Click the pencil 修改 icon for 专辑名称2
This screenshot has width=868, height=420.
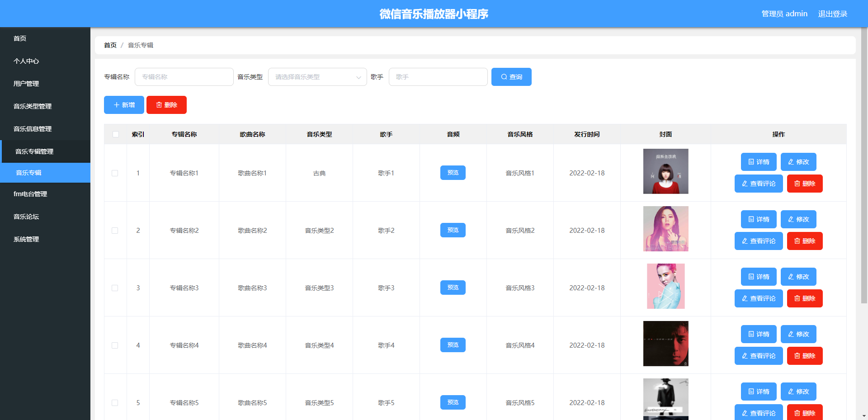(x=790, y=219)
